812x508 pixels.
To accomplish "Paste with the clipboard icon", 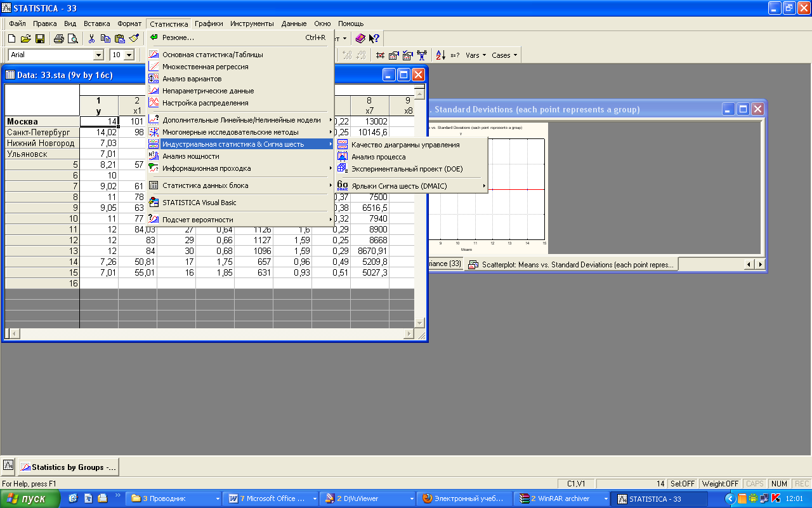I will (x=119, y=38).
